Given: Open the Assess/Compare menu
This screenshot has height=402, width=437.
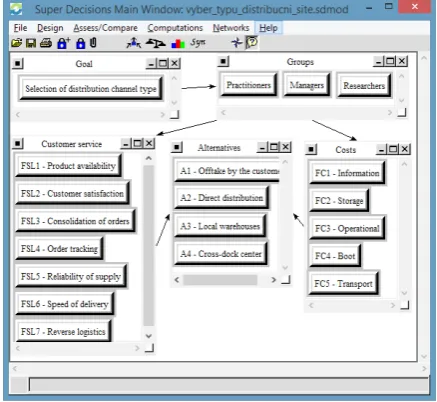Looking at the screenshot, I should pyautogui.click(x=105, y=28).
